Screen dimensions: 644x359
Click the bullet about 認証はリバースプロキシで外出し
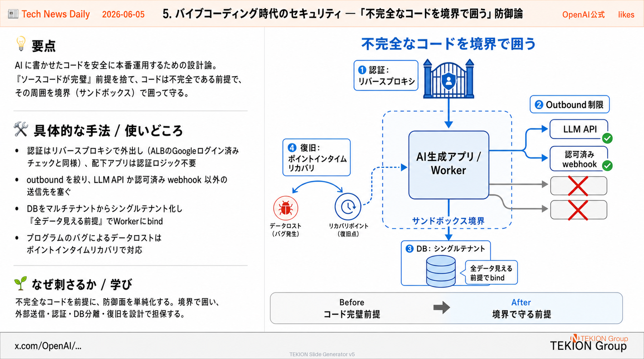pyautogui.click(x=133, y=157)
